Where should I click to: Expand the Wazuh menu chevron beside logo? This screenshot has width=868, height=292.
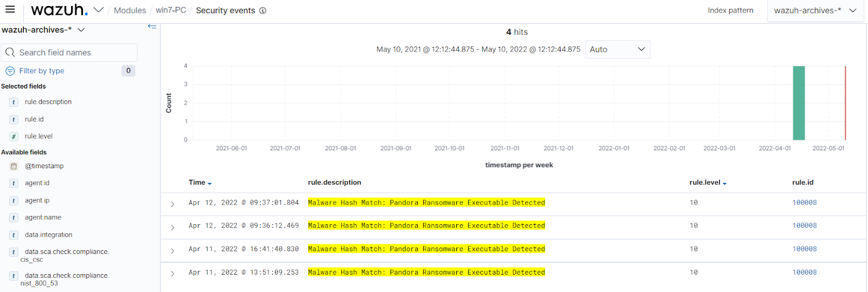tap(98, 10)
